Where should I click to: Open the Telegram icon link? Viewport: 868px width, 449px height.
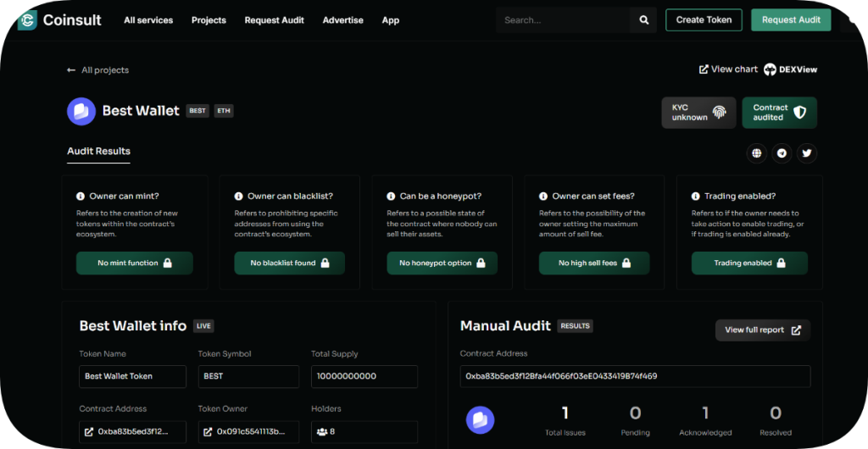pyautogui.click(x=782, y=153)
